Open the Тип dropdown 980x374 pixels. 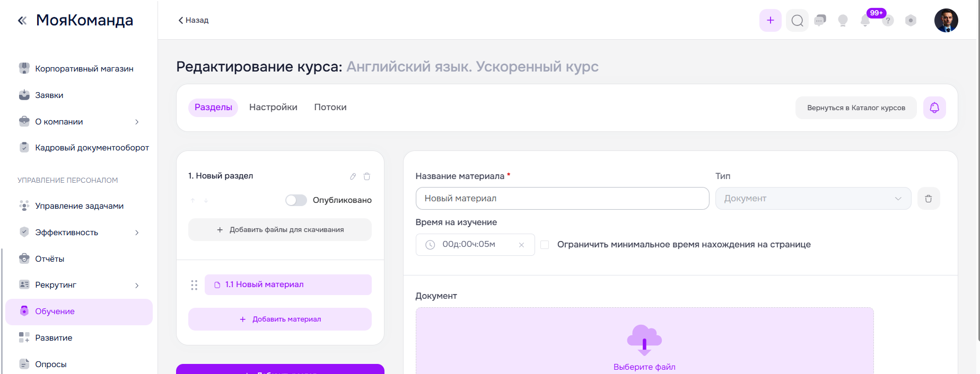click(x=812, y=199)
